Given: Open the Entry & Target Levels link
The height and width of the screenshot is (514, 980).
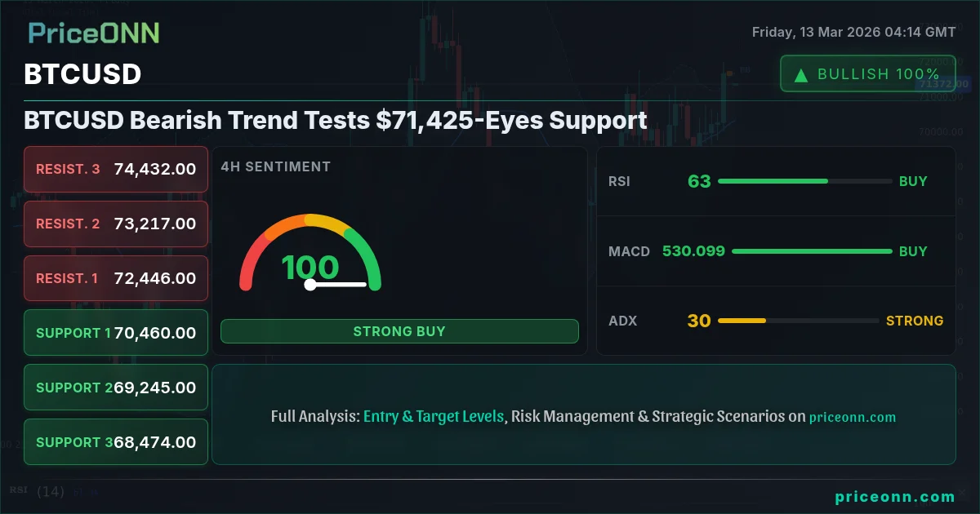Looking at the screenshot, I should pos(434,416).
